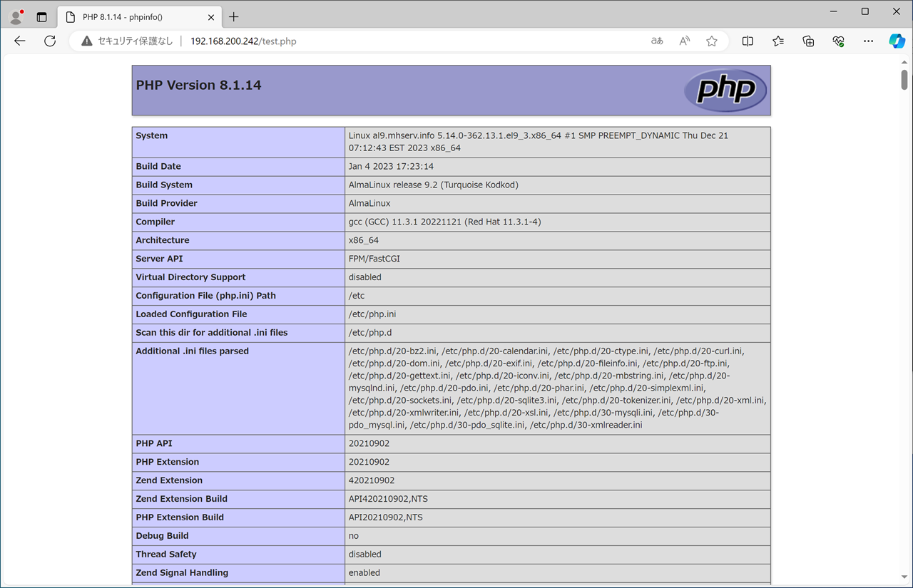Close the phpinfo() tab

pyautogui.click(x=208, y=17)
